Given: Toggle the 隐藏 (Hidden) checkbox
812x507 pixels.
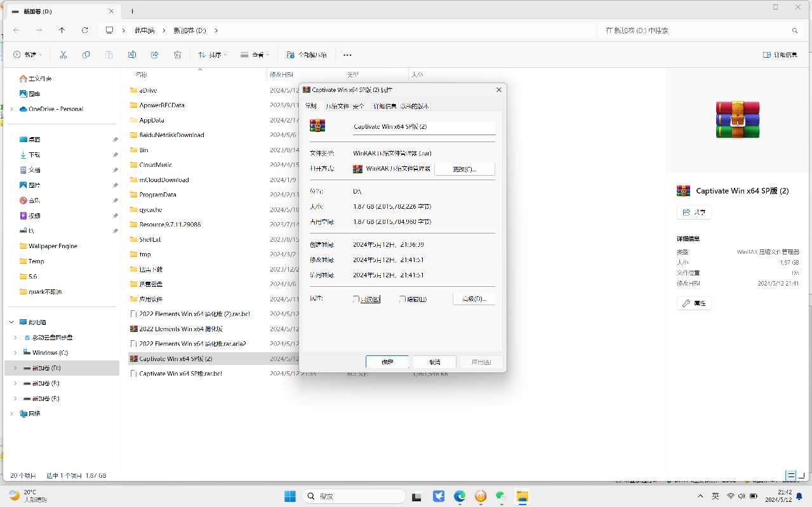Looking at the screenshot, I should coord(403,299).
